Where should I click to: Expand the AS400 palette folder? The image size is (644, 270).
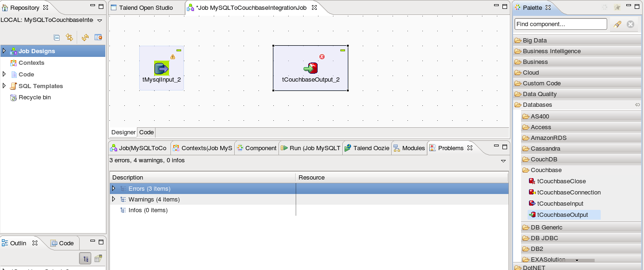581,117
